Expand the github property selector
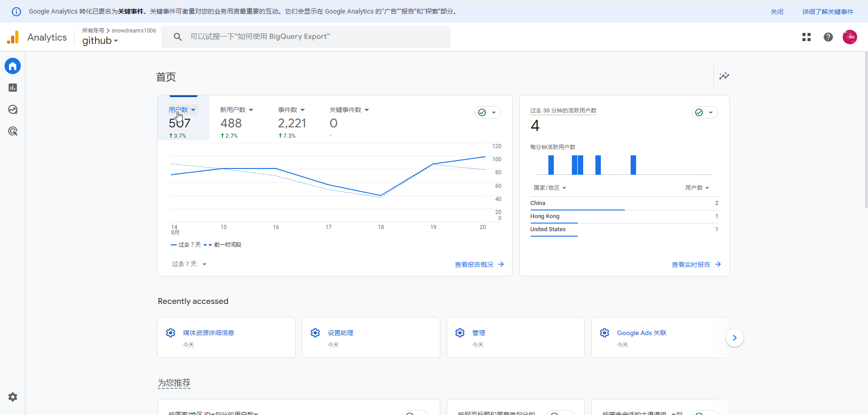 (x=100, y=41)
